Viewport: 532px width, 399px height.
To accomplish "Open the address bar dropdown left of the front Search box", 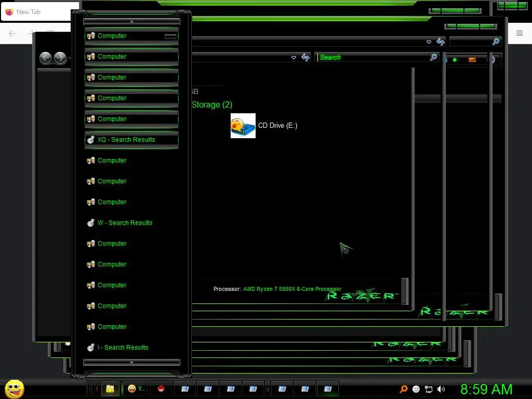I will pos(294,58).
